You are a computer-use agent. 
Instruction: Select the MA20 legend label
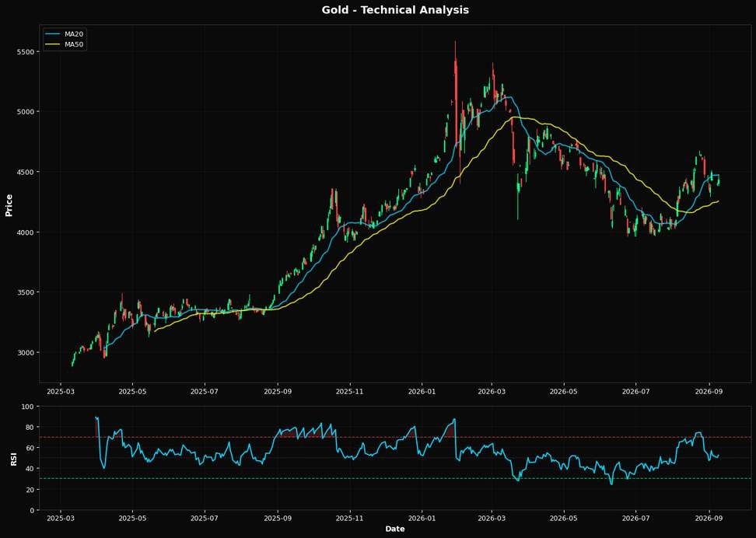(75, 33)
